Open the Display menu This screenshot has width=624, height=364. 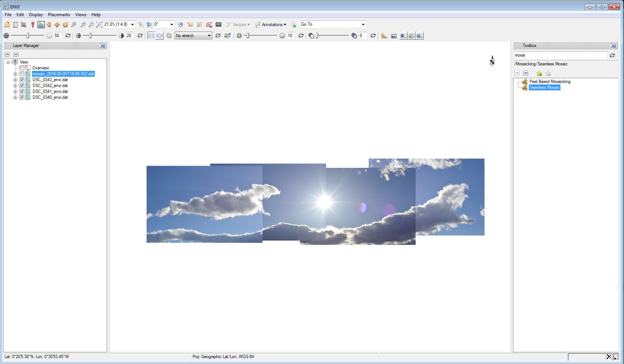[36, 15]
